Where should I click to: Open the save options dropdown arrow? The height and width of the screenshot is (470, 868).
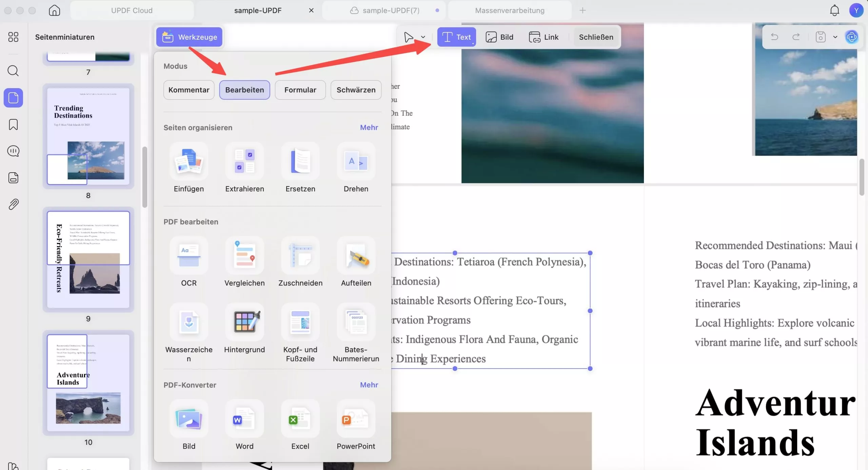pyautogui.click(x=835, y=37)
